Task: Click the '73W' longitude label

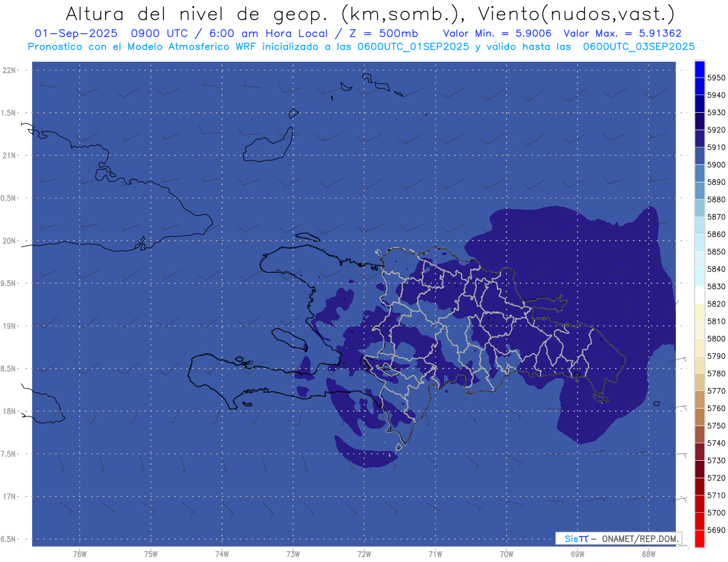Action: [293, 554]
